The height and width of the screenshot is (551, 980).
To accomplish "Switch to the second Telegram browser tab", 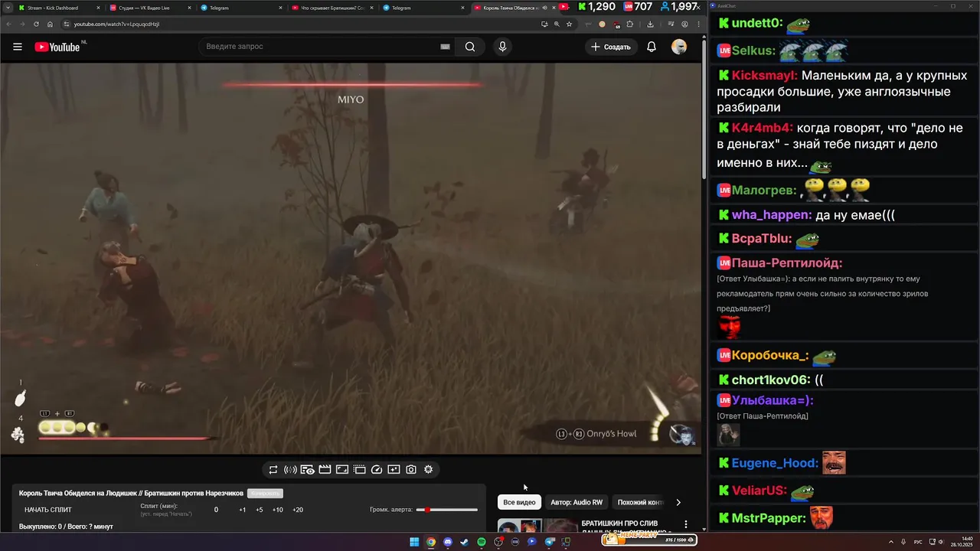I will pyautogui.click(x=423, y=8).
